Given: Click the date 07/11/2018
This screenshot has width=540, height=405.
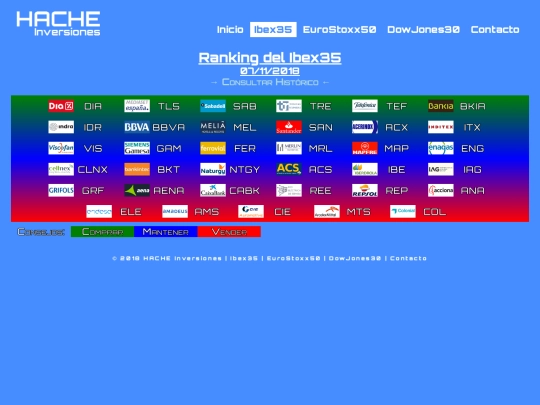Looking at the screenshot, I should point(270,71).
